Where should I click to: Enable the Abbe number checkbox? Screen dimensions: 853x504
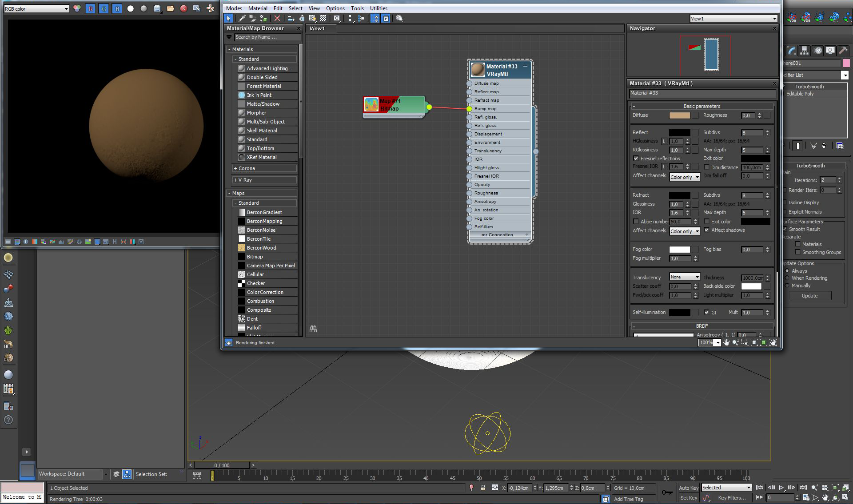click(x=636, y=221)
